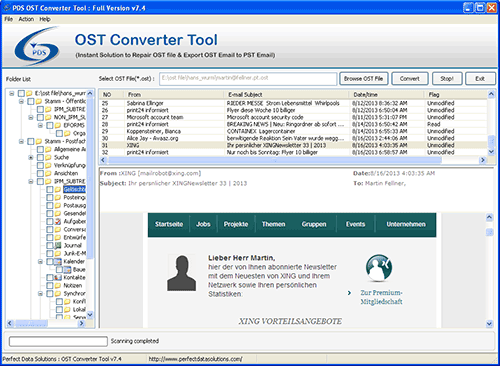The image size is (500, 366).
Task: Tick the Journal folder checkbox
Action: tap(49, 245)
